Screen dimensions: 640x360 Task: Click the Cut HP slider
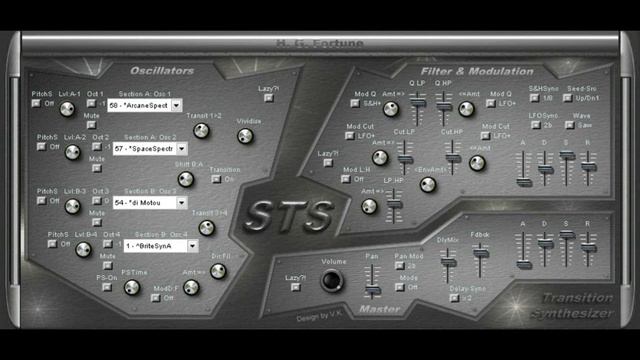[x=452, y=158]
